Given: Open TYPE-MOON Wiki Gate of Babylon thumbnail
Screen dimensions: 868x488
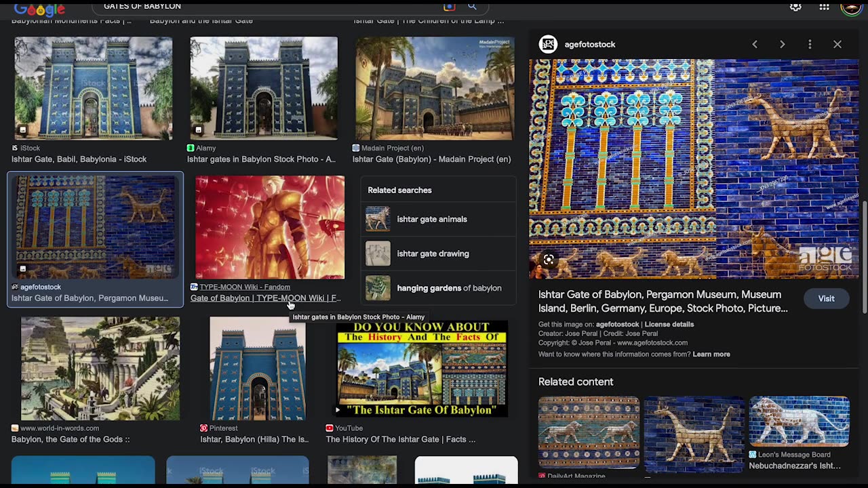Looking at the screenshot, I should [270, 226].
